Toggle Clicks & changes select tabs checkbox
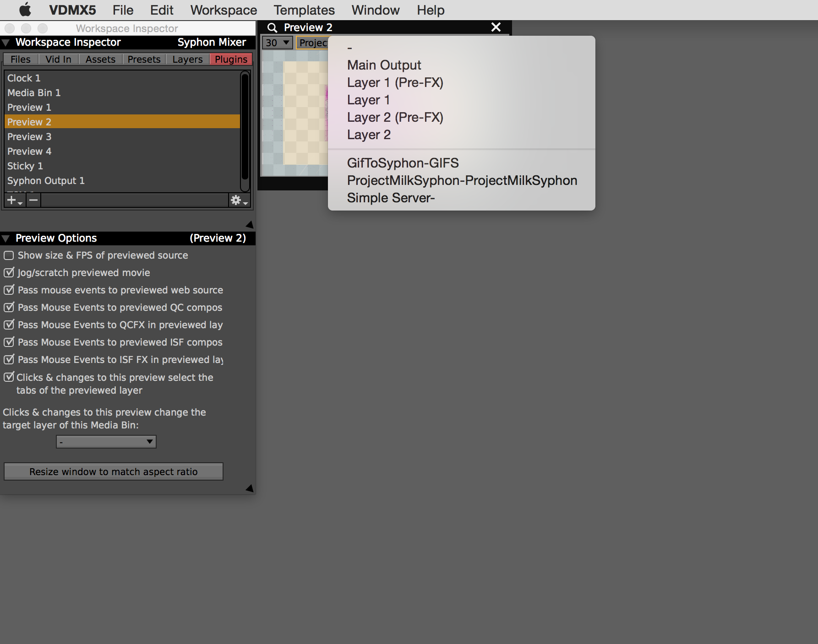818x644 pixels. pos(9,377)
